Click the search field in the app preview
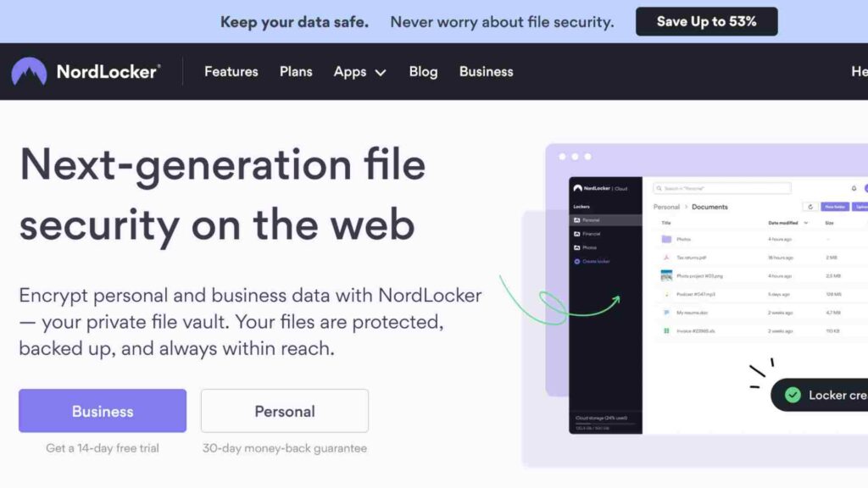This screenshot has width=868, height=488. click(722, 189)
